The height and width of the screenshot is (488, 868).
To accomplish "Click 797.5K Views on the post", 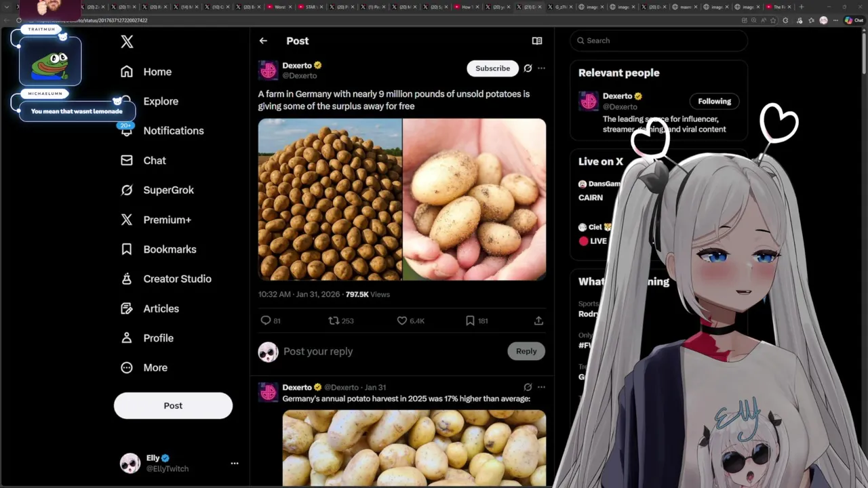I will [368, 294].
